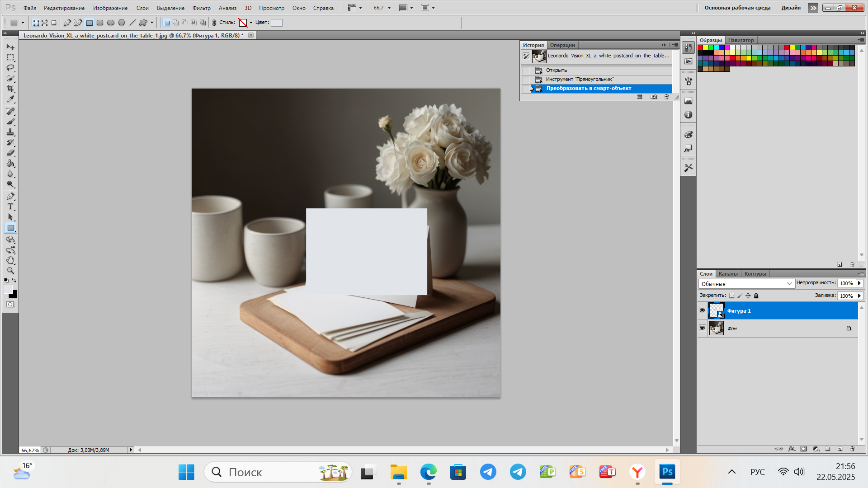Hide the Фигура 1 layer
This screenshot has width=868, height=488.
pos(702,310)
